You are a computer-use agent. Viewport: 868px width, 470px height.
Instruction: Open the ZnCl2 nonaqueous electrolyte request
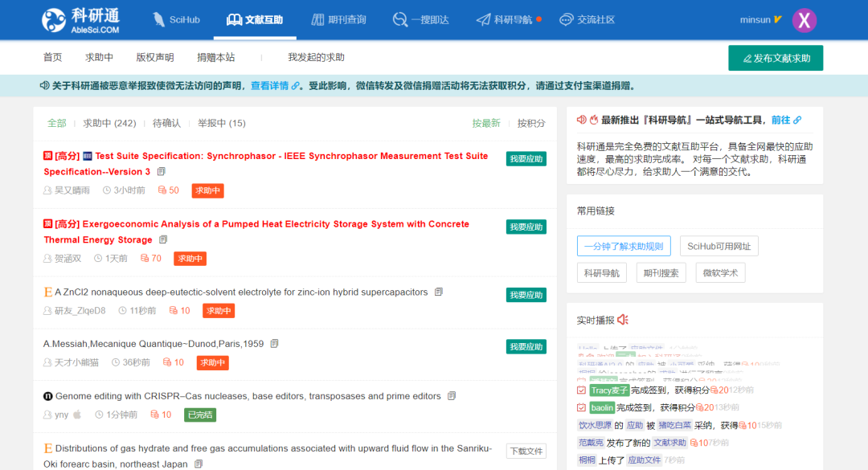pos(241,292)
